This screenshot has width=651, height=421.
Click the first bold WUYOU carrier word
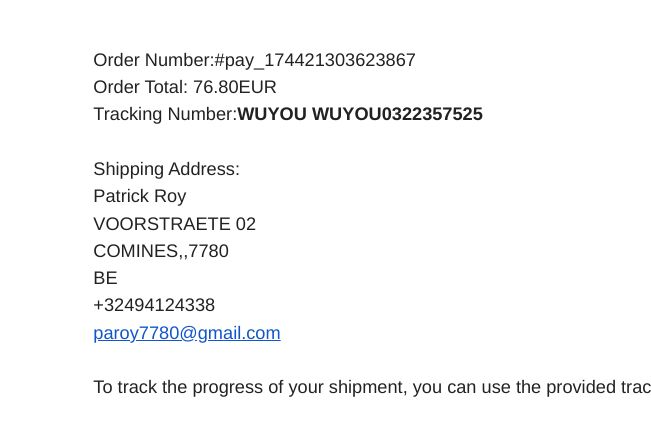[272, 114]
